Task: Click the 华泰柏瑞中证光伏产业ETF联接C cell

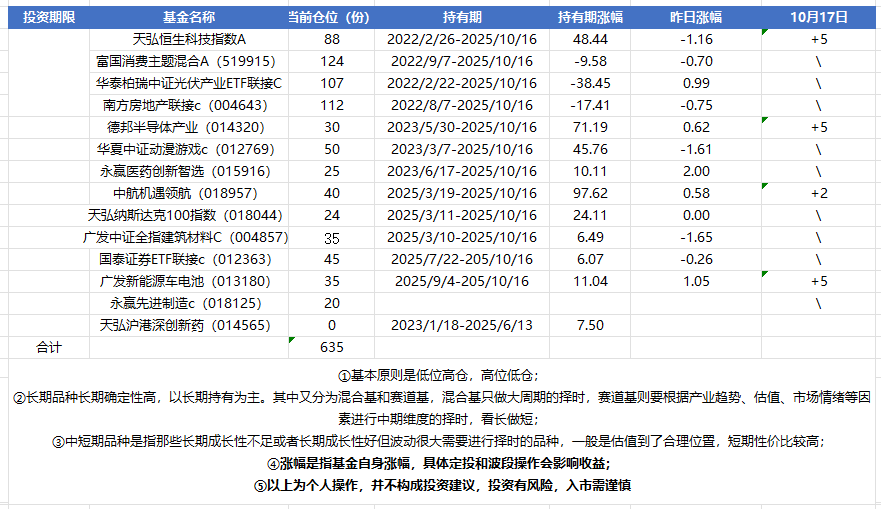Action: [x=189, y=83]
